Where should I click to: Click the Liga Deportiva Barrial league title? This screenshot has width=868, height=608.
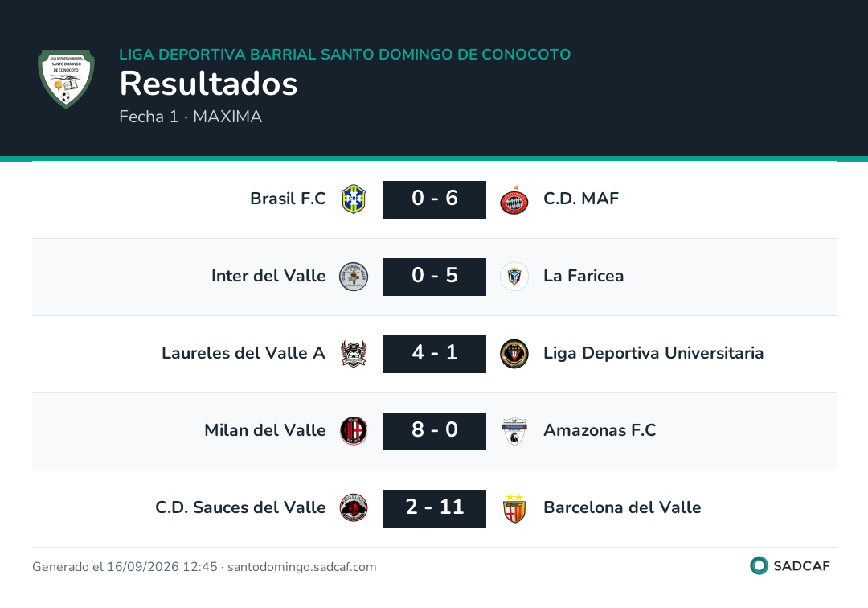coord(345,54)
